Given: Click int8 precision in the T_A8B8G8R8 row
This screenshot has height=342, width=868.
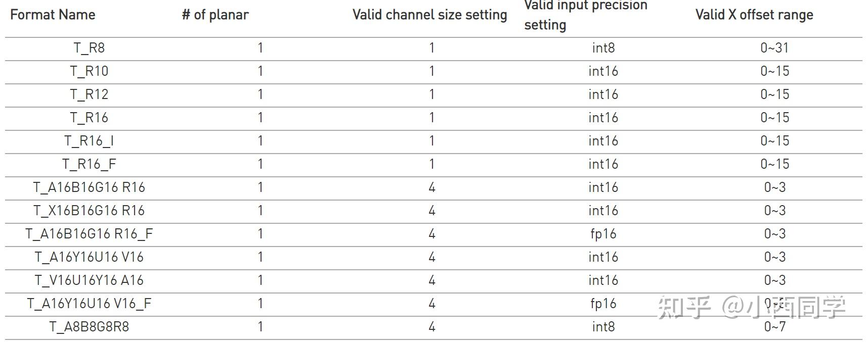Looking at the screenshot, I should (603, 327).
